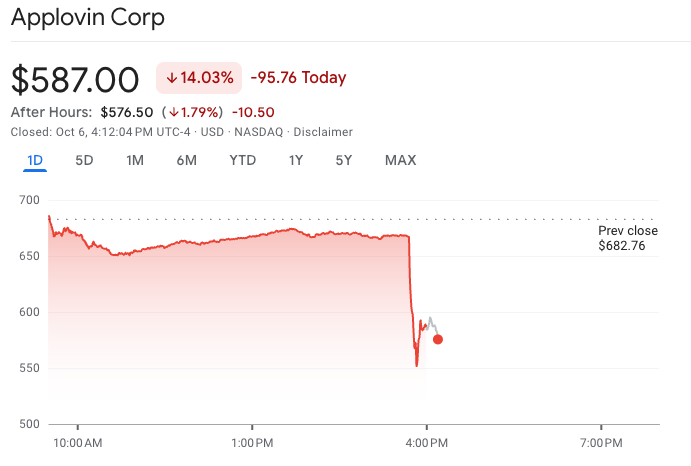Open the 6M chart view

pos(186,160)
